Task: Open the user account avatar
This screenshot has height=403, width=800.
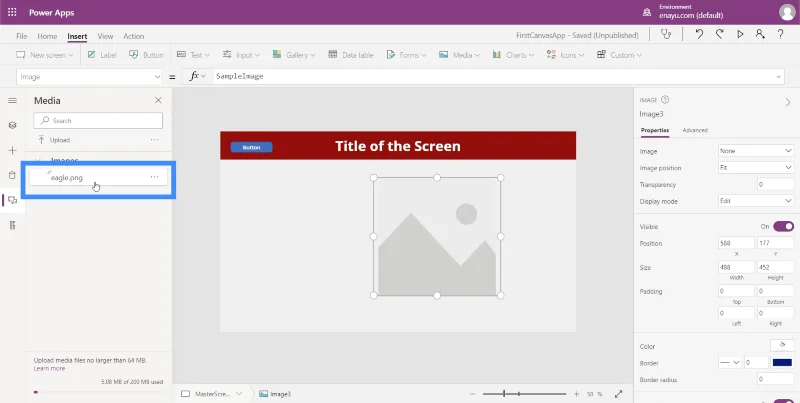Action: point(787,12)
